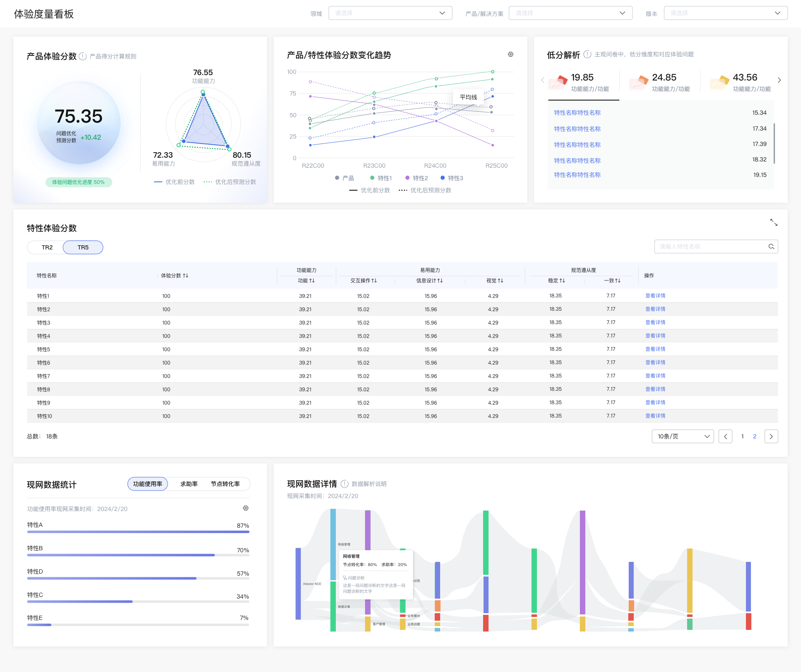The width and height of the screenshot is (801, 672).
Task: Switch to TR5 tab
Action: 83,247
